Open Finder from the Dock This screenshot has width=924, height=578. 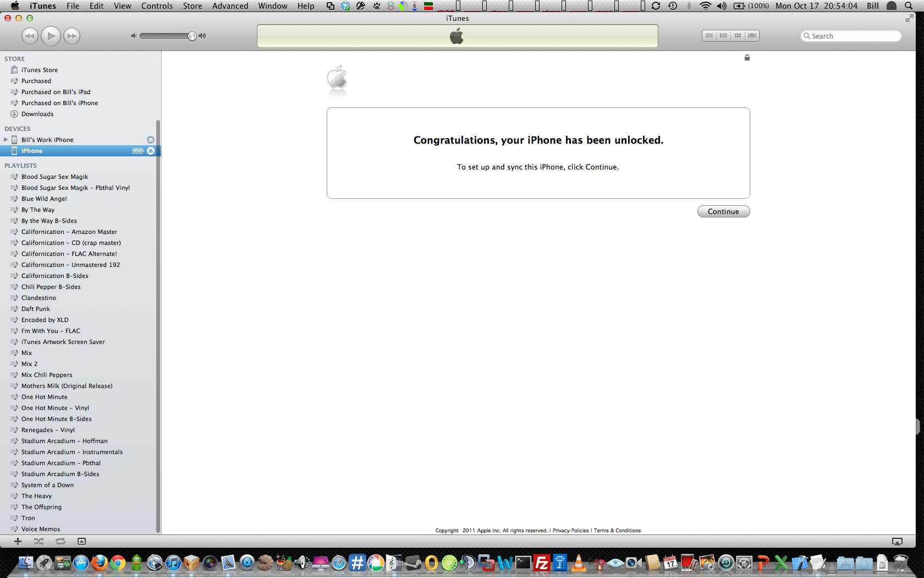tap(26, 563)
